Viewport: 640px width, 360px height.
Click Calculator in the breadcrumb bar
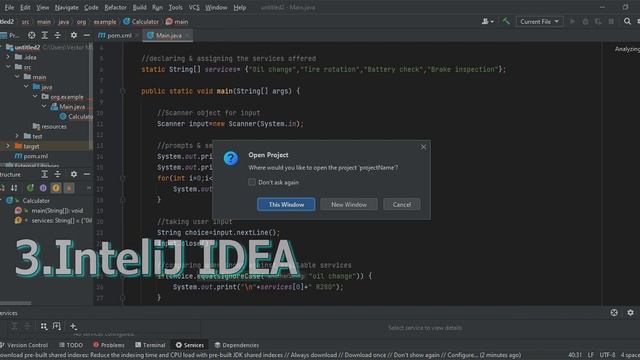(x=141, y=22)
